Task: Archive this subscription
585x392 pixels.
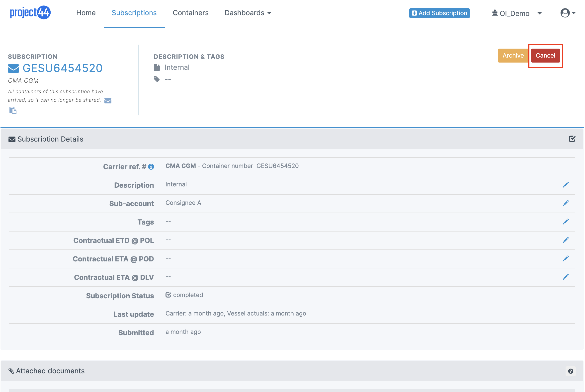Action: tap(513, 56)
